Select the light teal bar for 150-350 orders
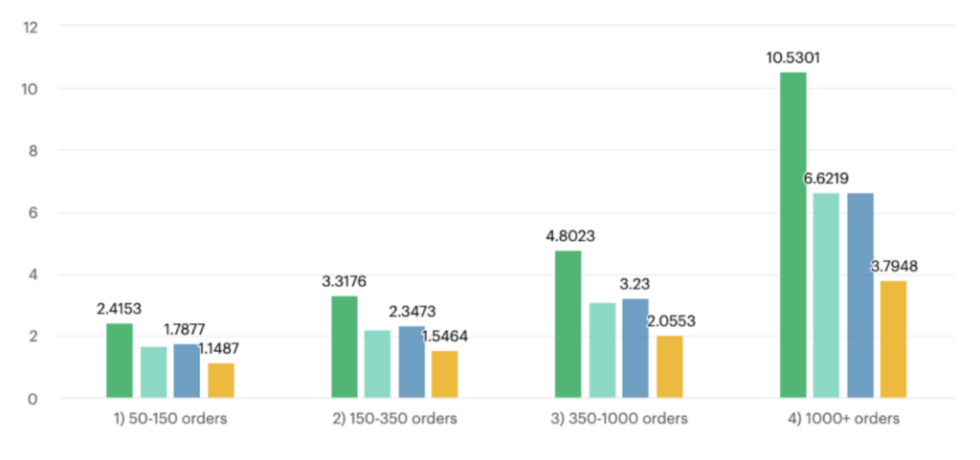Image resolution: width=980 pixels, height=460 pixels. pyautogui.click(x=377, y=364)
